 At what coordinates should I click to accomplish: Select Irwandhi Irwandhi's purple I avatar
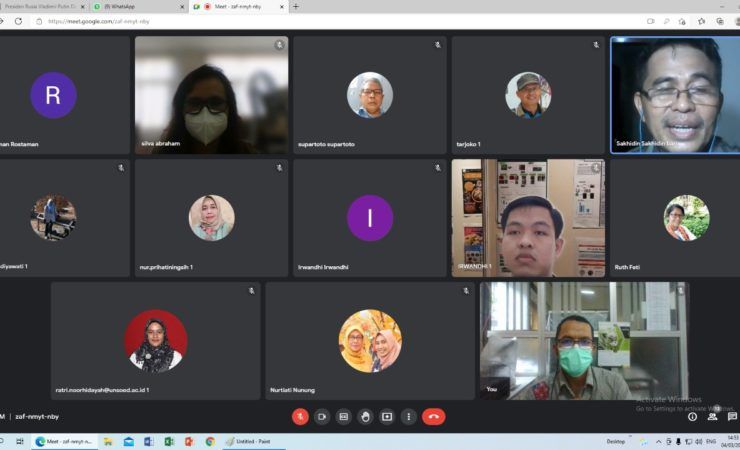(370, 218)
